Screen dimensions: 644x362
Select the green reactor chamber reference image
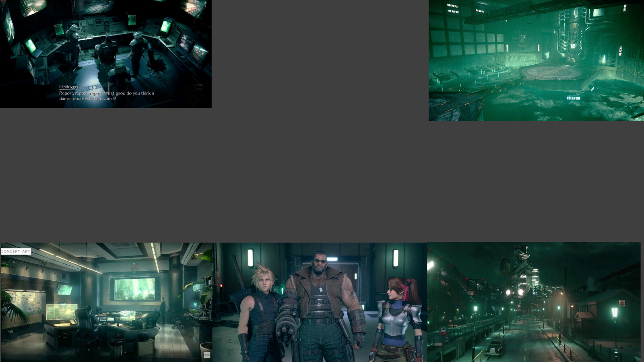point(536,60)
